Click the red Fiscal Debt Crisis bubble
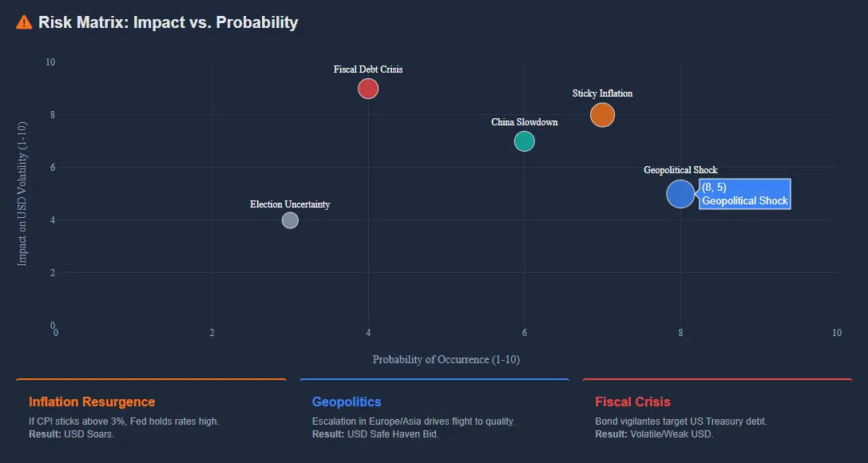The image size is (868, 463). 368,89
